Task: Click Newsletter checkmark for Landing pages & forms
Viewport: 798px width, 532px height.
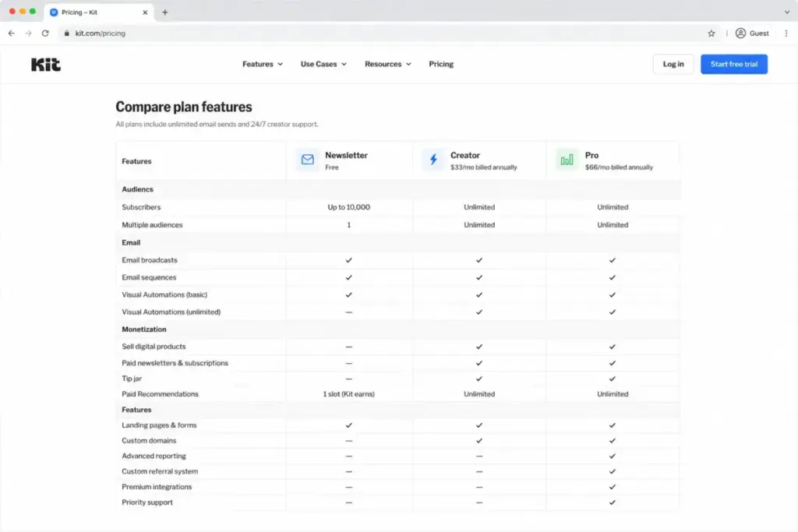Action: tap(348, 425)
